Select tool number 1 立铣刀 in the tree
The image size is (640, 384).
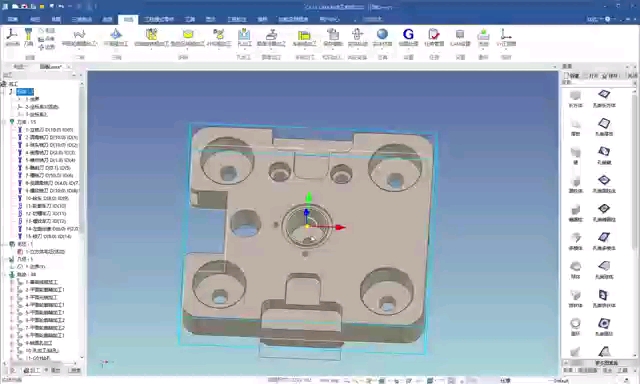(x=49, y=130)
